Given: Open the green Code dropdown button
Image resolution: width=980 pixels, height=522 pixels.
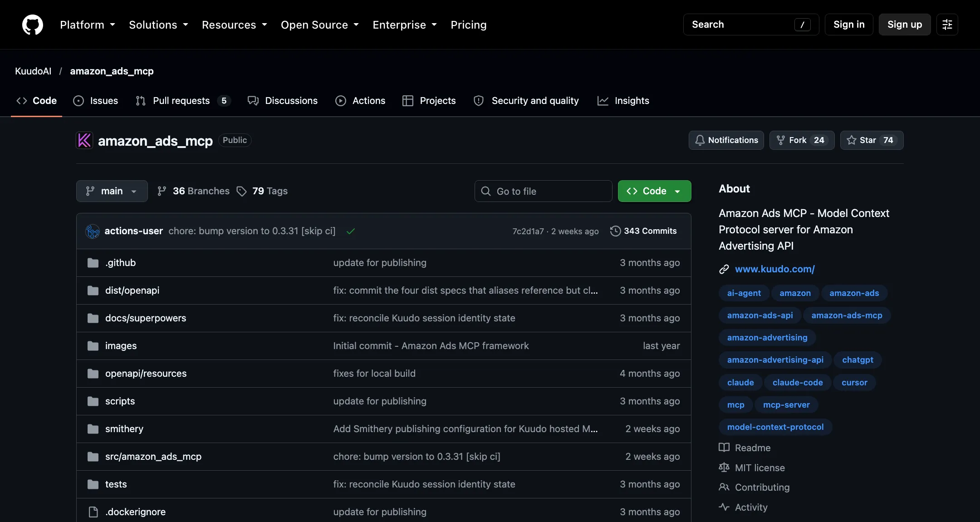Looking at the screenshot, I should coord(654,191).
